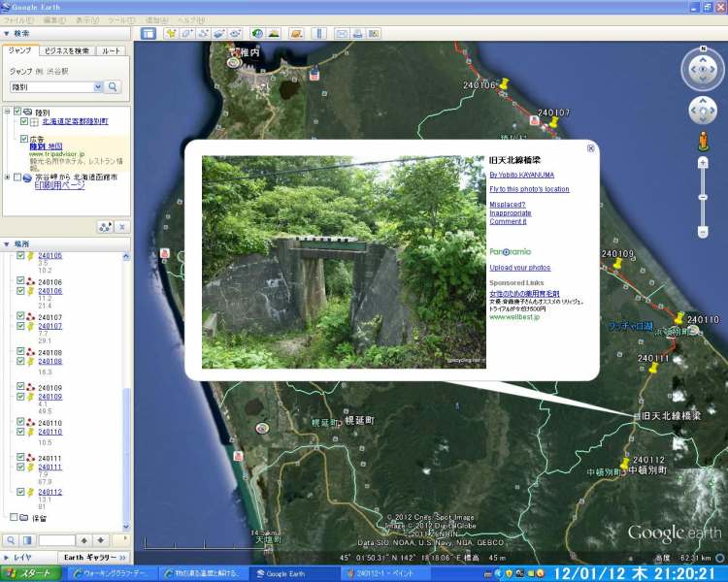This screenshot has width=728, height=582.
Task: Enable the 保留 folder checkbox
Action: point(13,517)
